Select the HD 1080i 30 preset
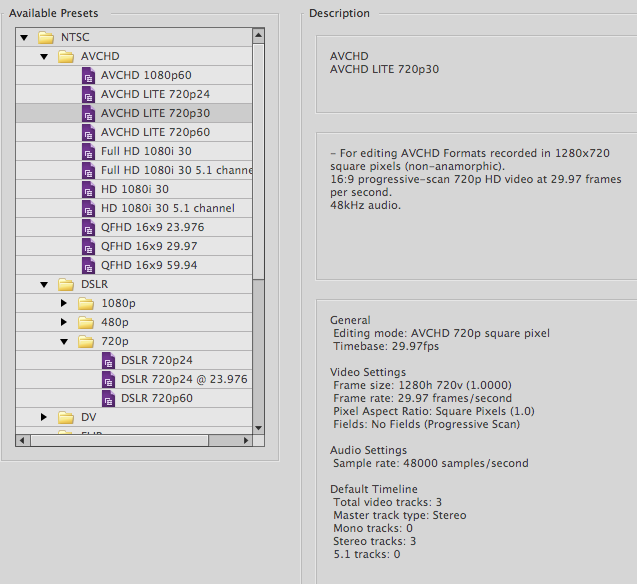Viewport: 637px width, 584px height. 134,189
